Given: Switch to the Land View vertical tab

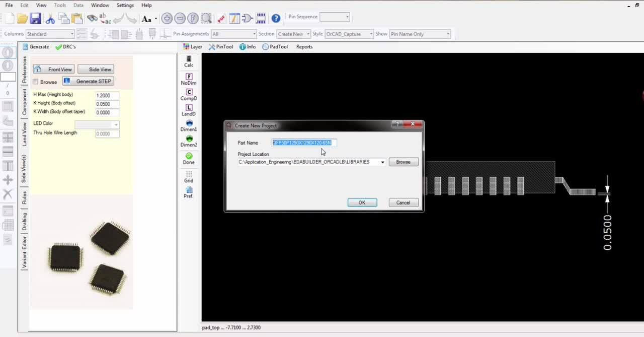Looking at the screenshot, I should [x=24, y=134].
